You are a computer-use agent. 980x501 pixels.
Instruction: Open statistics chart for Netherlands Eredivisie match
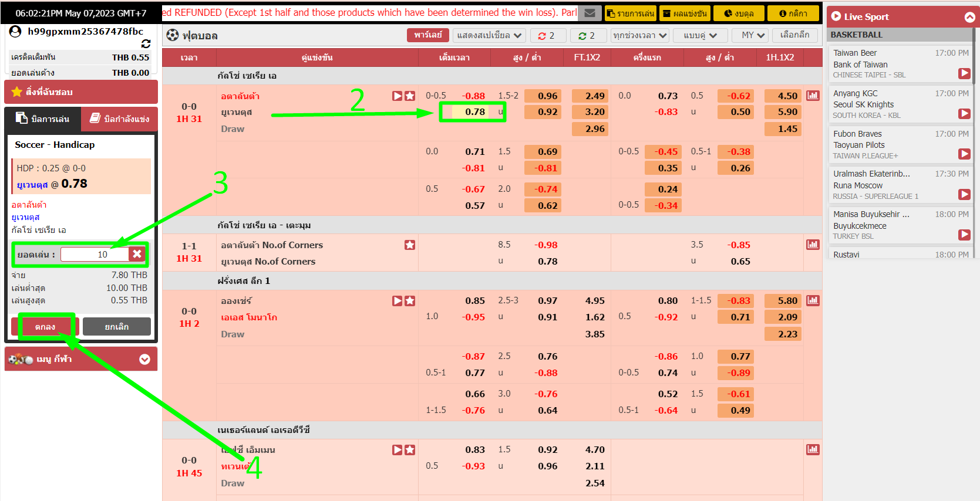point(813,449)
